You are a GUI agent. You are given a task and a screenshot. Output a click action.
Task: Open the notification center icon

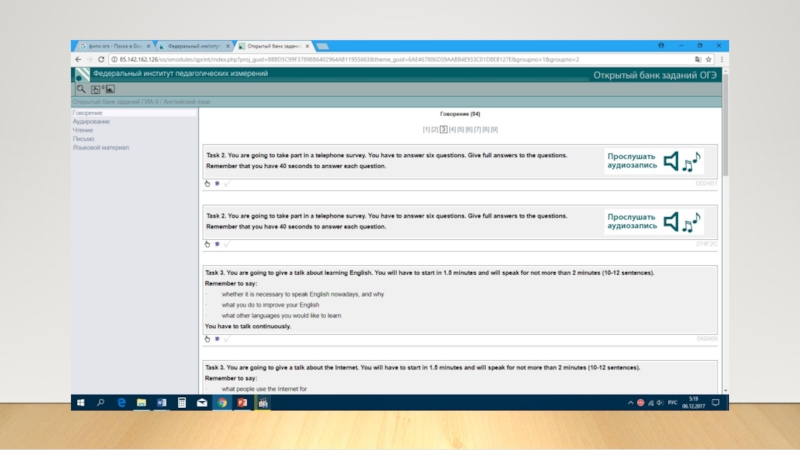pos(716,403)
